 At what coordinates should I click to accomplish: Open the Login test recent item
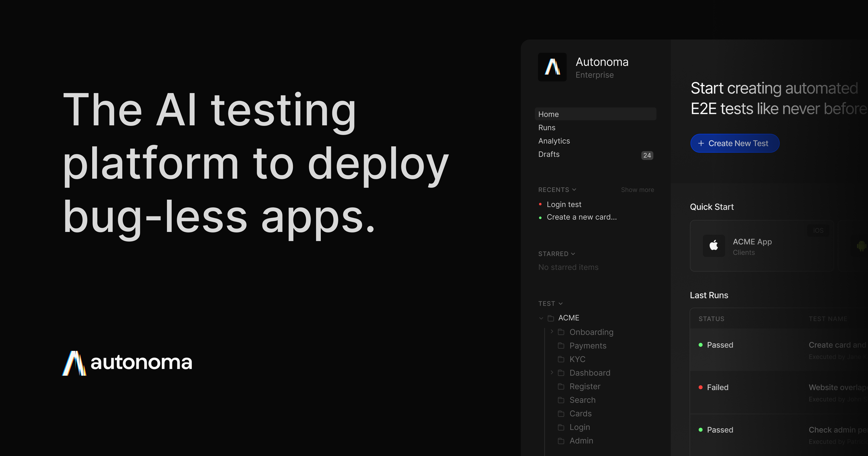(564, 204)
